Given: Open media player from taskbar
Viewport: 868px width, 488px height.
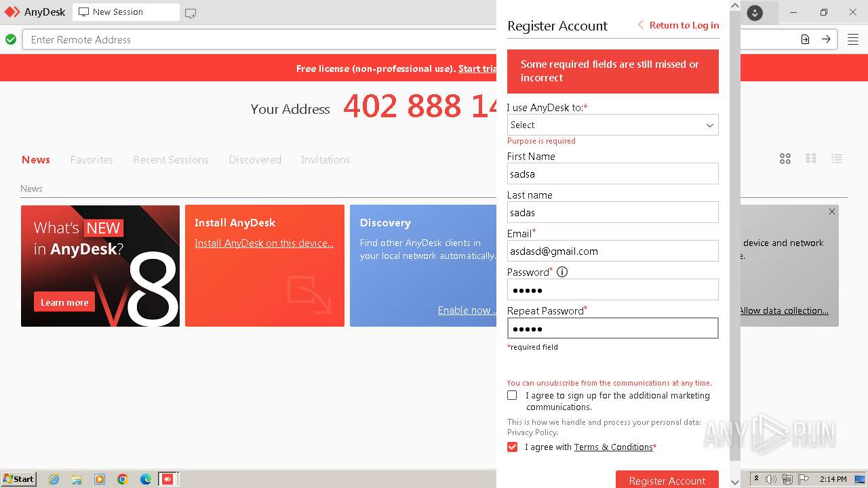Looking at the screenshot, I should point(100,479).
